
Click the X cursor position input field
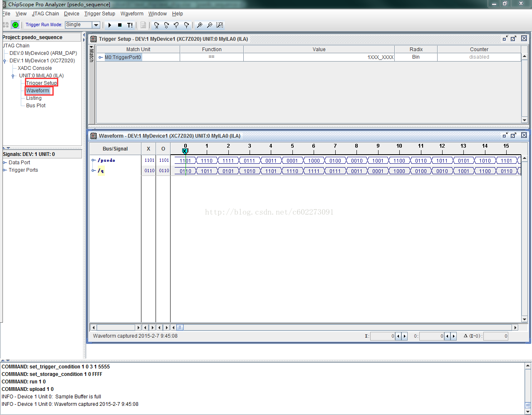click(x=382, y=336)
